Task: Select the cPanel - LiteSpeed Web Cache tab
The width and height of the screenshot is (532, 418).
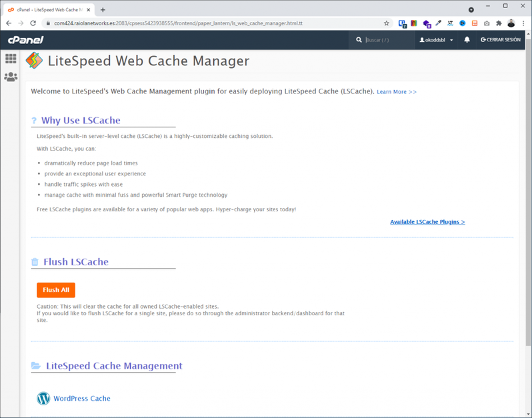Action: point(49,10)
